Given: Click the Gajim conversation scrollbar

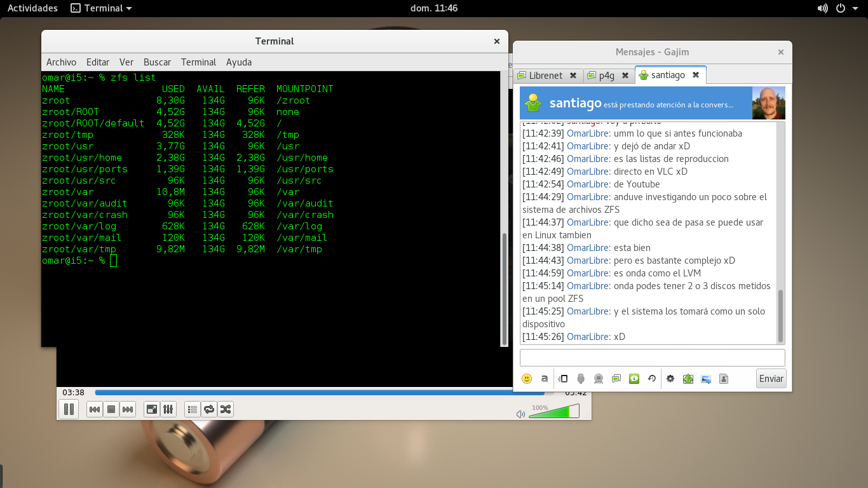Looking at the screenshot, I should [781, 316].
